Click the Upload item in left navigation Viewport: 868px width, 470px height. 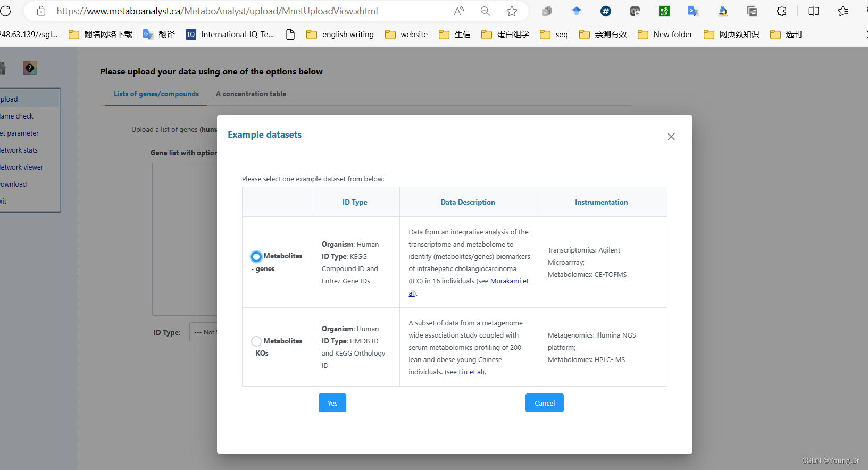pyautogui.click(x=29, y=99)
